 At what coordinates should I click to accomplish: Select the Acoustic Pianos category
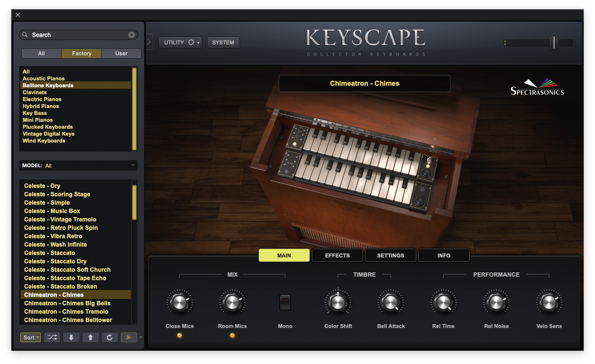point(75,78)
